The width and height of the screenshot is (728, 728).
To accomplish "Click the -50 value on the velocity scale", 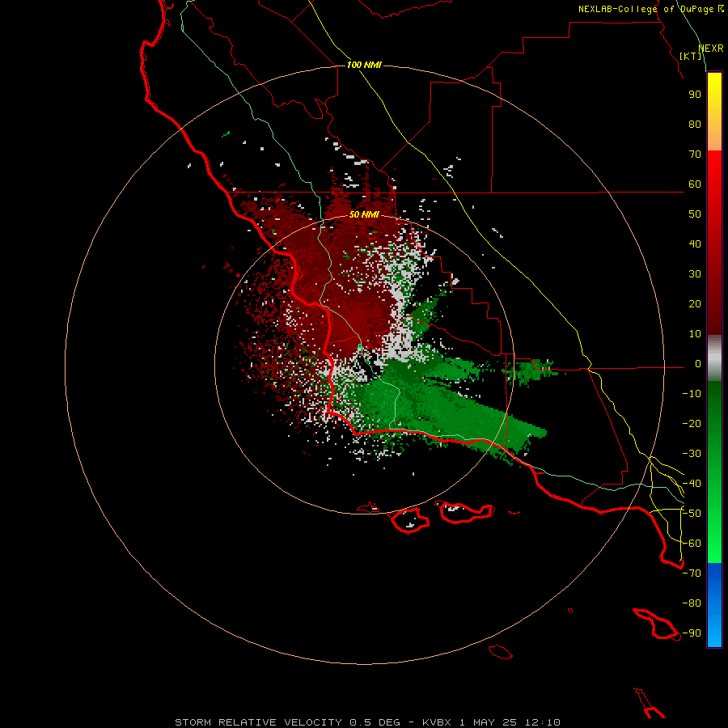I will [692, 514].
